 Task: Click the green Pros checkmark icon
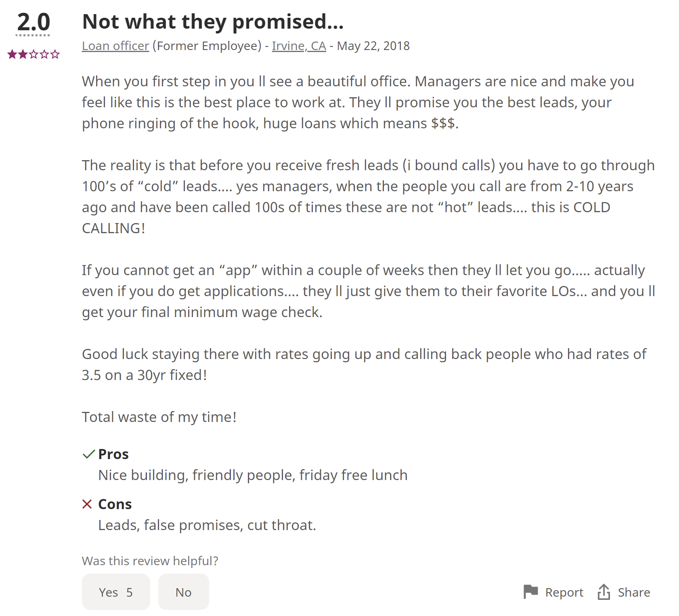coord(88,454)
